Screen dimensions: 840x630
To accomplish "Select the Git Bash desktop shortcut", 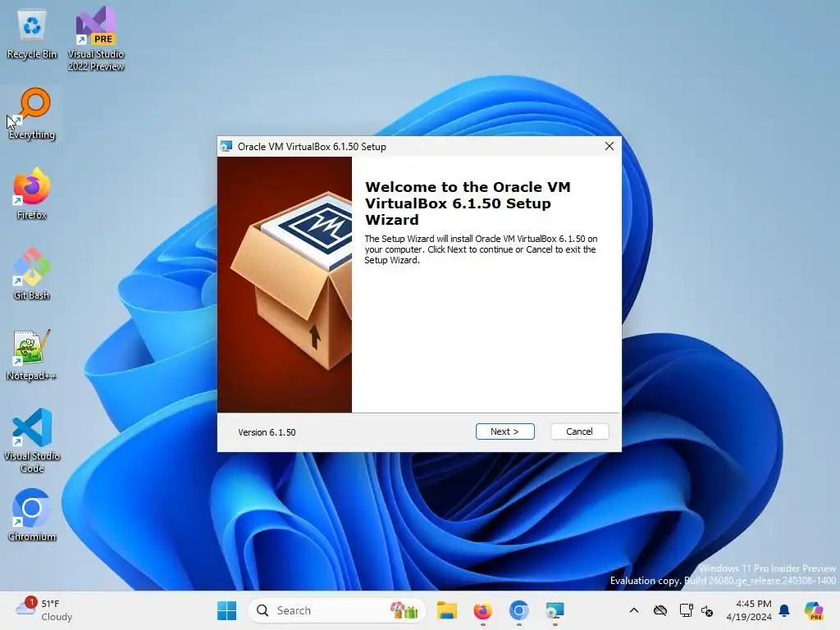I will [x=32, y=274].
